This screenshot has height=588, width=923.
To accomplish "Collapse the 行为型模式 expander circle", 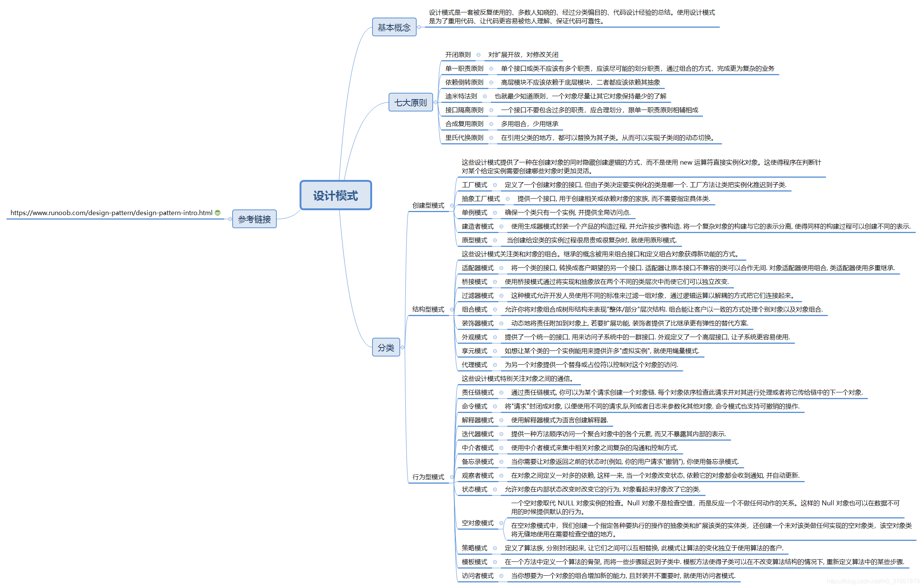I will (452, 477).
